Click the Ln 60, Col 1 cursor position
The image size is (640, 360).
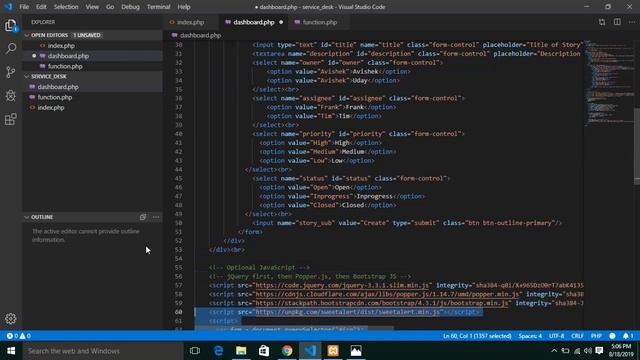(477, 336)
